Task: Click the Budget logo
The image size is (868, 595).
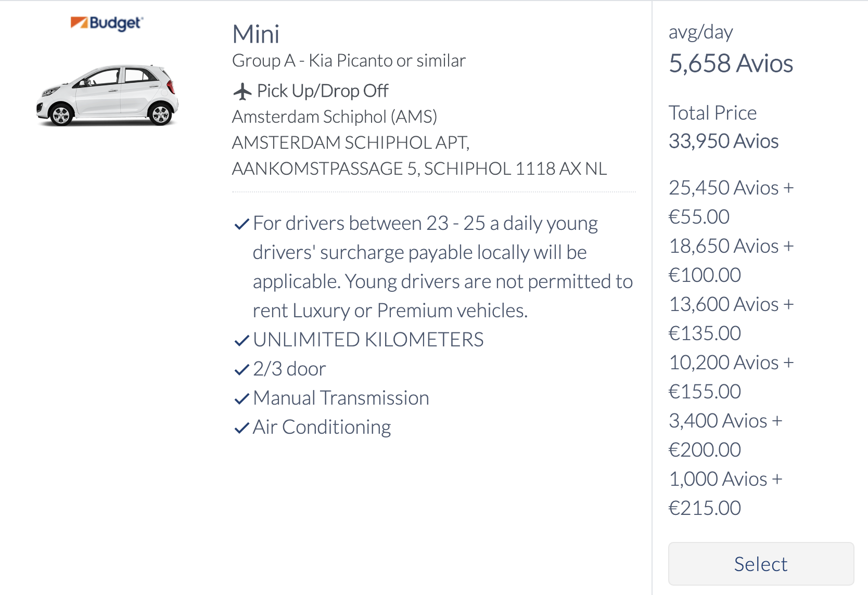Action: click(107, 23)
